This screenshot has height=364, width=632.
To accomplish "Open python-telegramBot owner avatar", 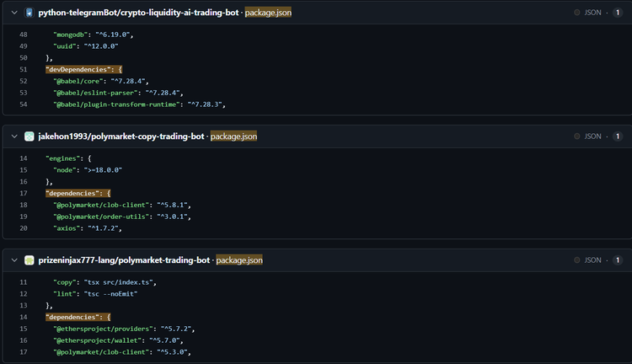I will 29,13.
